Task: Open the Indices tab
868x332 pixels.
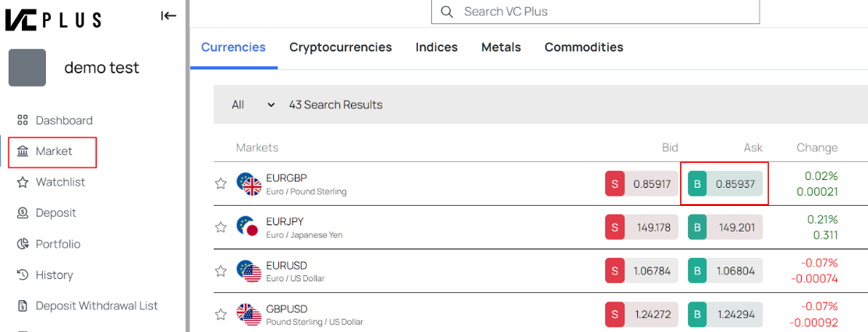Action: [x=436, y=48]
